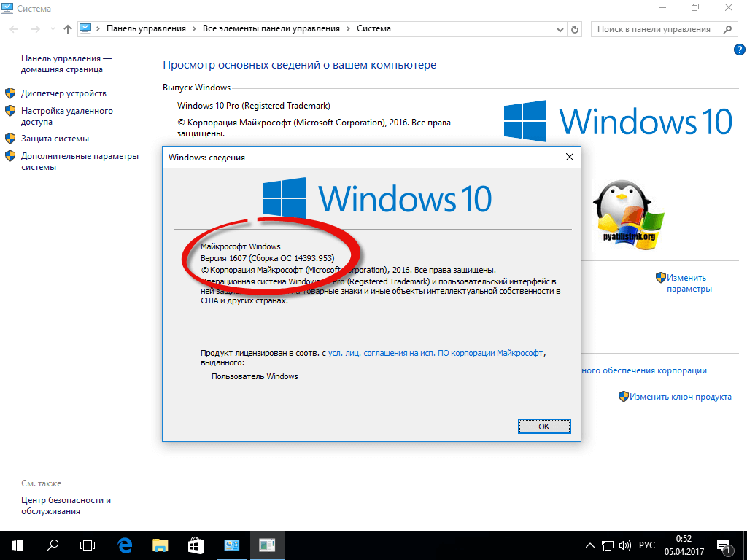Image resolution: width=747 pixels, height=560 pixels.
Task: Click the Майкрософт Windows text in dialog
Action: [241, 246]
